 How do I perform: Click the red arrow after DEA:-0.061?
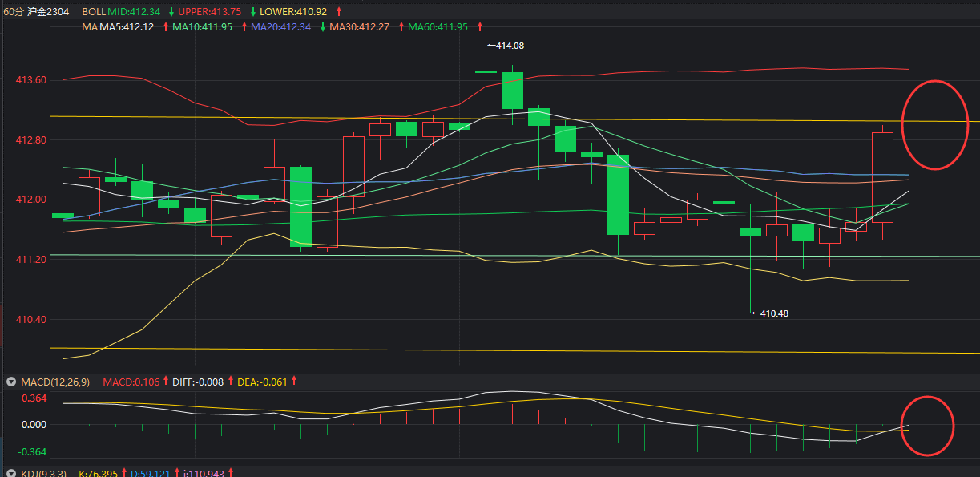tap(294, 382)
